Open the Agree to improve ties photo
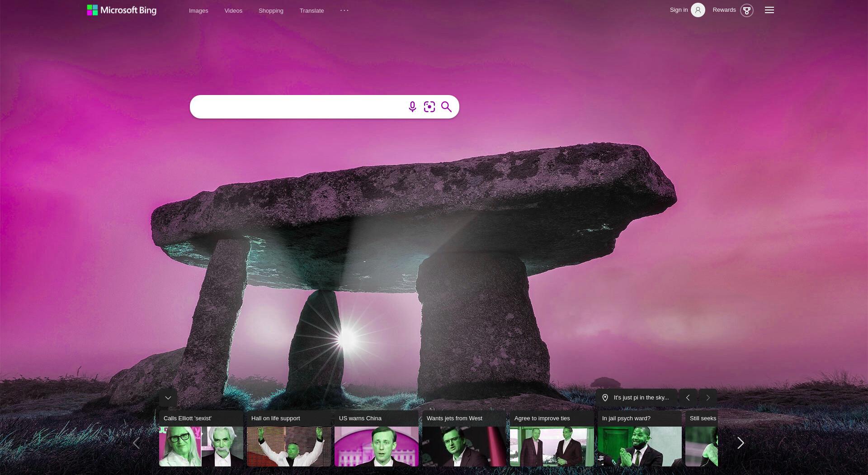 [552, 446]
